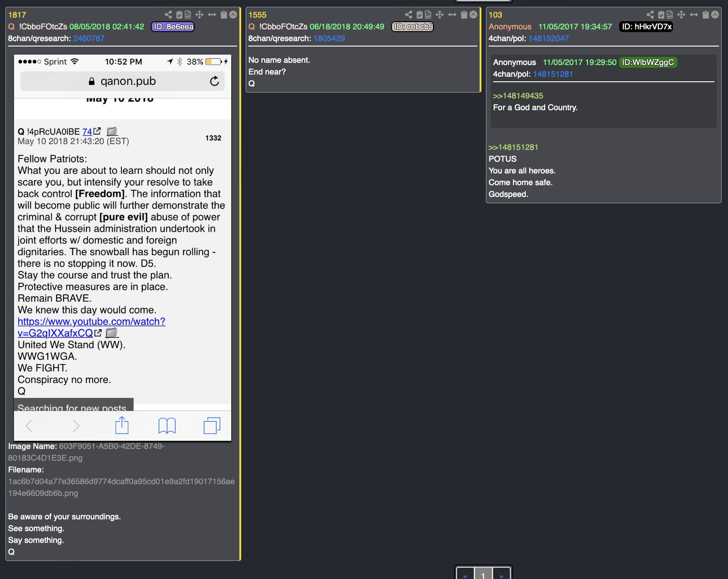The image size is (728, 579).
Task: Click the four-way move icon on post 103
Action: pyautogui.click(x=681, y=14)
